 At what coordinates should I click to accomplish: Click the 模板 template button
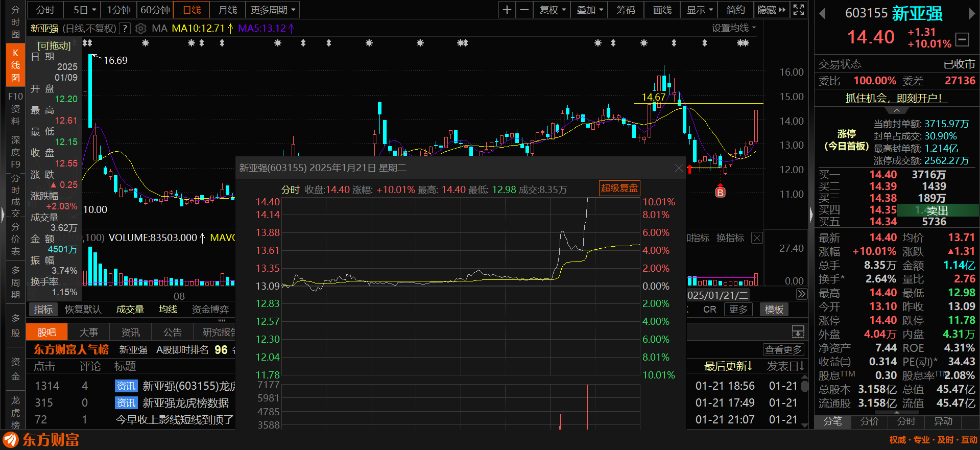point(774,309)
